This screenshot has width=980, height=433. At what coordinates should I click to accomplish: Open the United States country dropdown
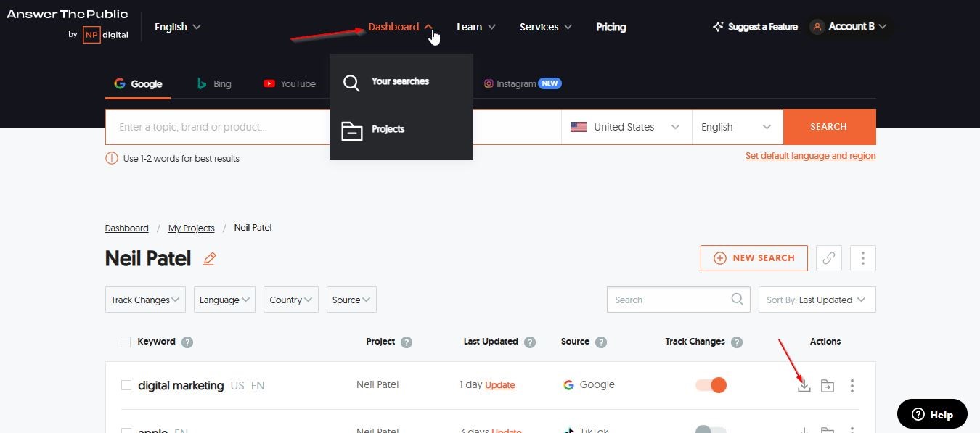(626, 127)
